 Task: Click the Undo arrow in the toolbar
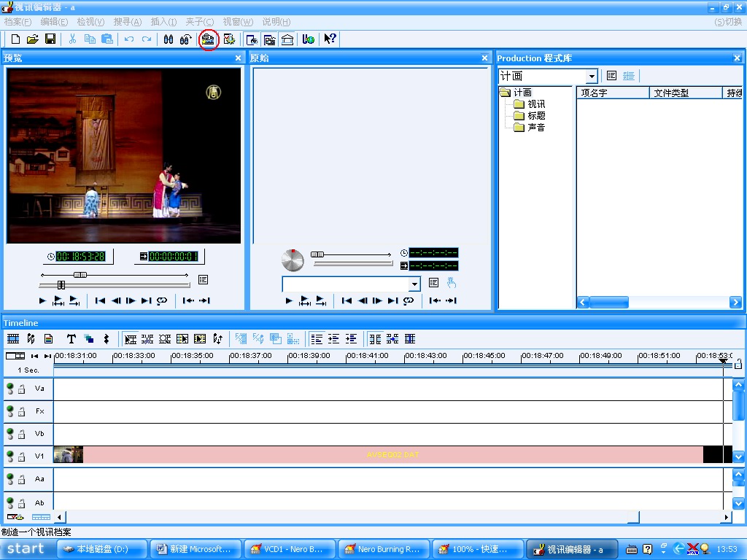129,39
